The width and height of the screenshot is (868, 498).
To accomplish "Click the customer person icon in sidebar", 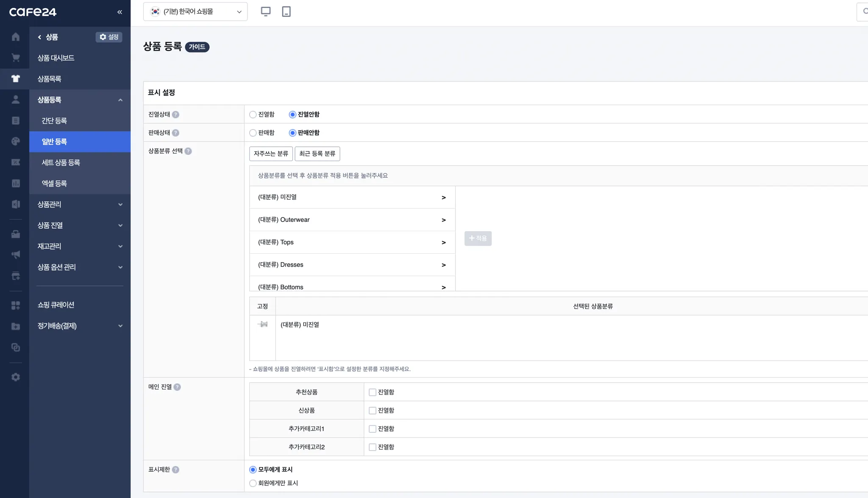I will 16,100.
